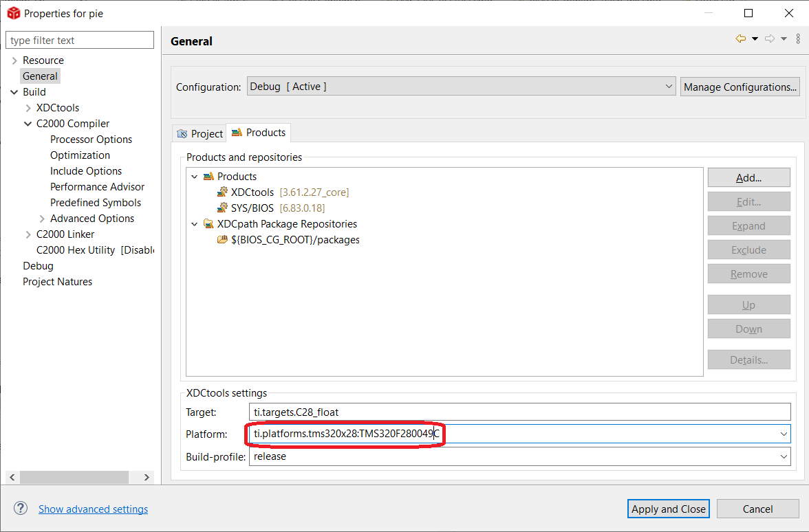This screenshot has width=809, height=532.
Task: Select Debug in the sidebar tree
Action: coord(38,266)
